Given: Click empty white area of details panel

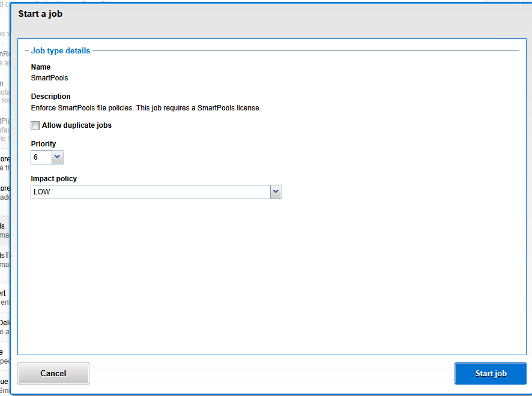Looking at the screenshot, I should (270, 276).
